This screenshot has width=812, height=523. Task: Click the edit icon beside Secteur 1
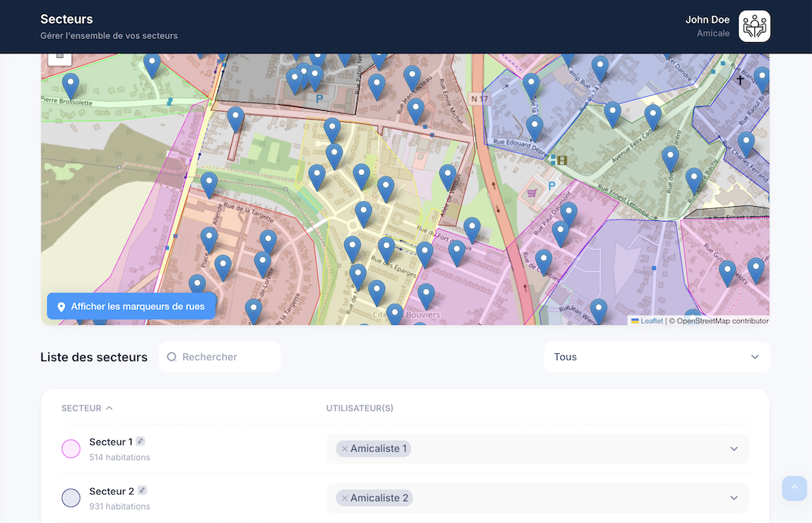[x=140, y=441]
